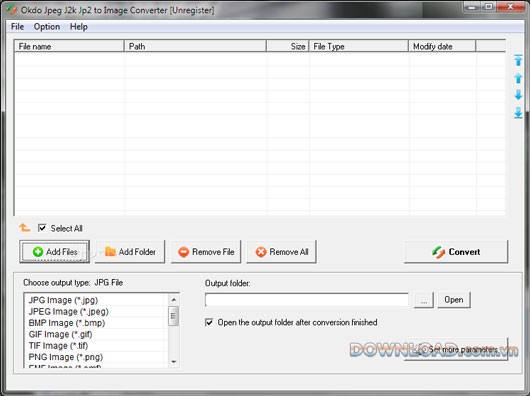Click the orange up-level arrow icon

[24, 227]
